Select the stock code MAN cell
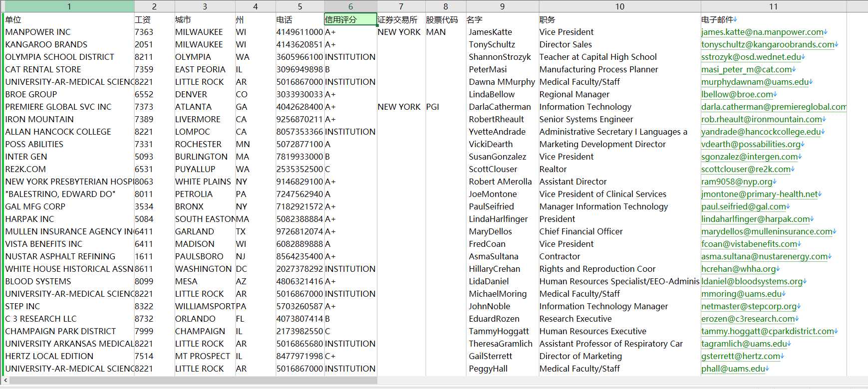This screenshot has height=389, width=868. point(445,32)
